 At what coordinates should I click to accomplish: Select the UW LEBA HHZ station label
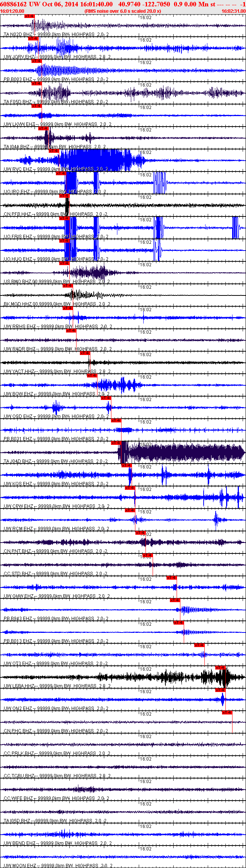[x=57, y=686]
